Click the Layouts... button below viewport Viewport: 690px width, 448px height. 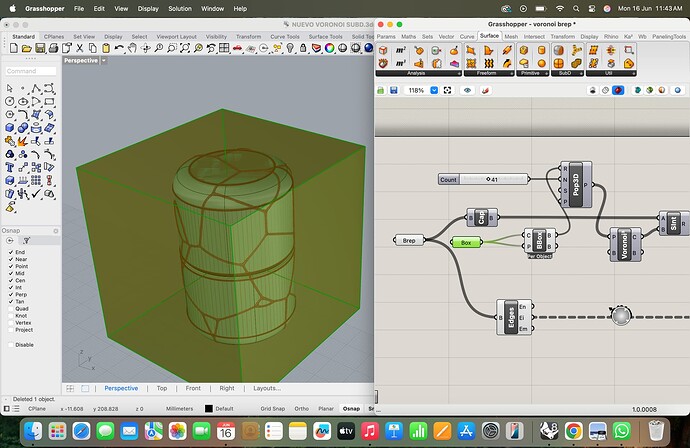[266, 388]
